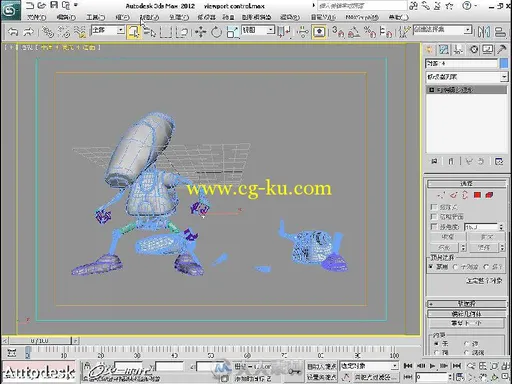512x384 pixels.
Task: Toggle Angle Snap
Action: [x=354, y=32]
